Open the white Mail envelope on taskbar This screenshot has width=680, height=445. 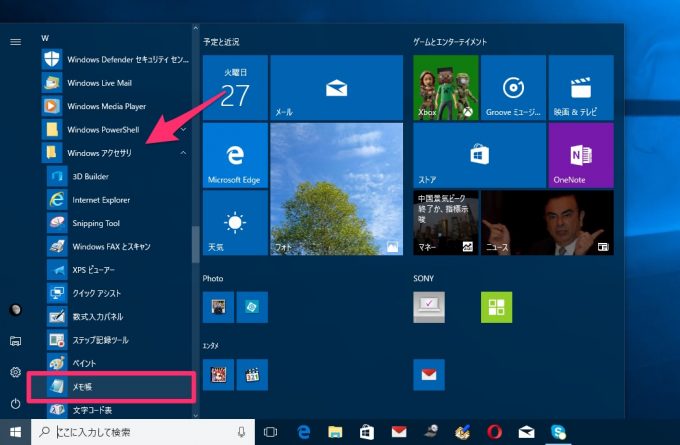pyautogui.click(x=526, y=432)
